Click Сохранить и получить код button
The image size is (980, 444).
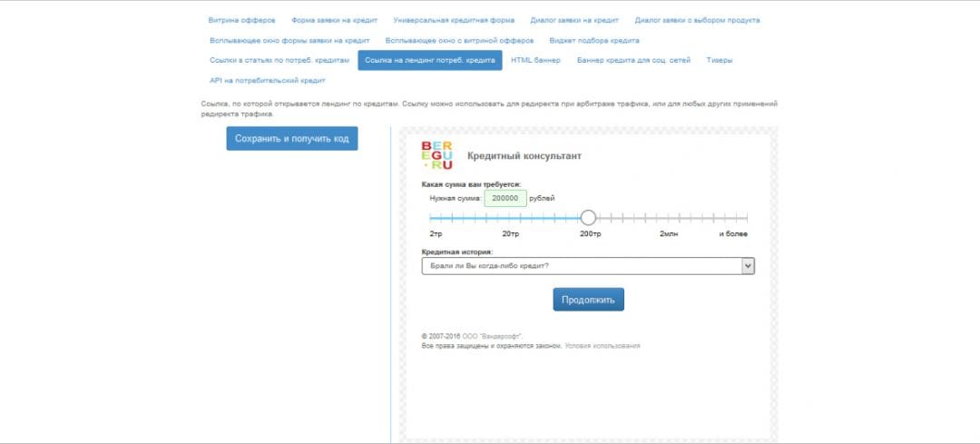(292, 139)
